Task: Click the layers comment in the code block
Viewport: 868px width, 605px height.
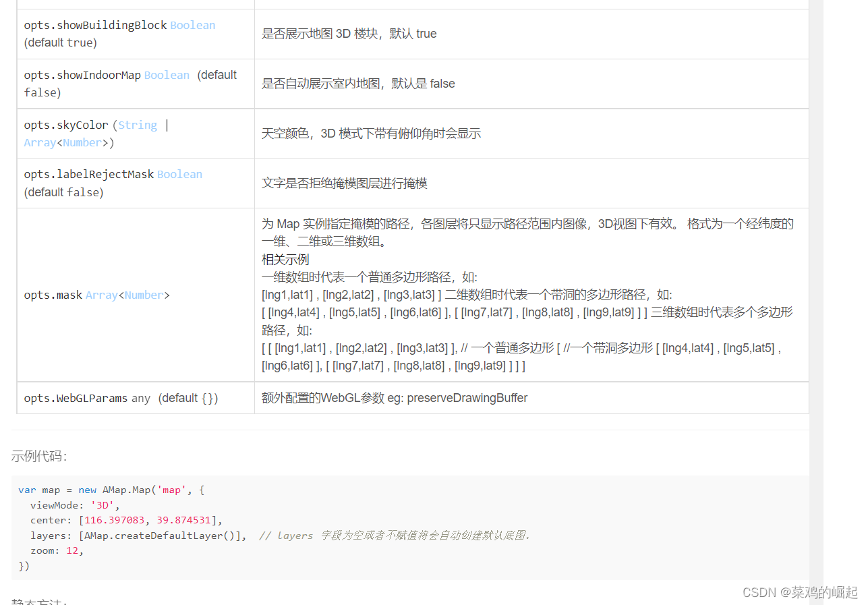Action: pos(395,536)
